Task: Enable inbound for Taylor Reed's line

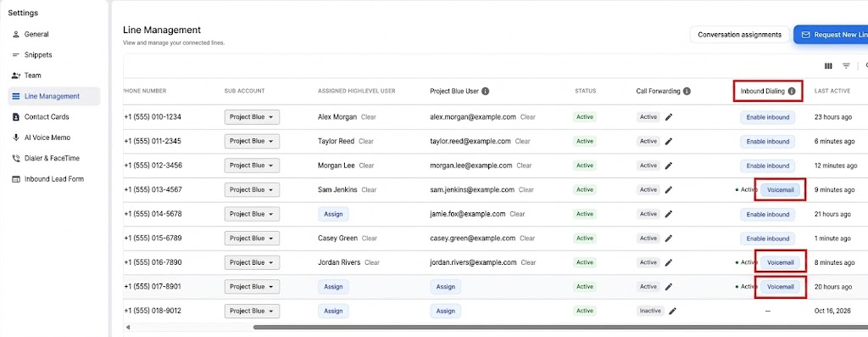Action: click(x=767, y=142)
